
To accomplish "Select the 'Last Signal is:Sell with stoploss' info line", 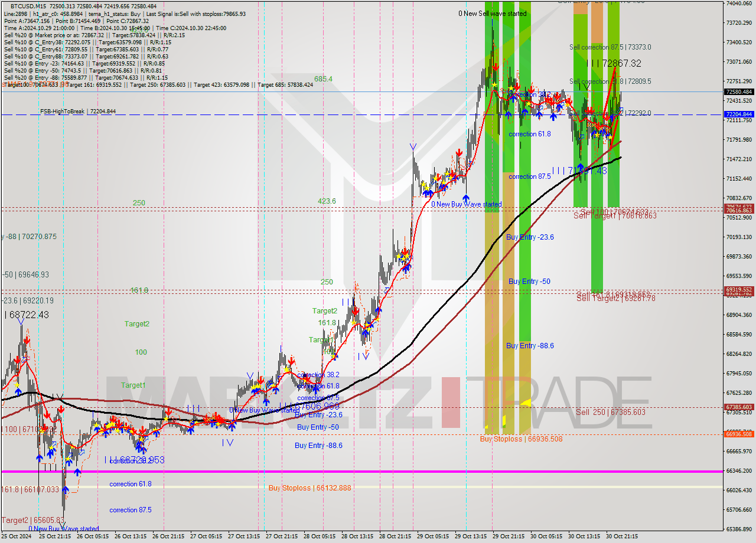I will 195,14.
